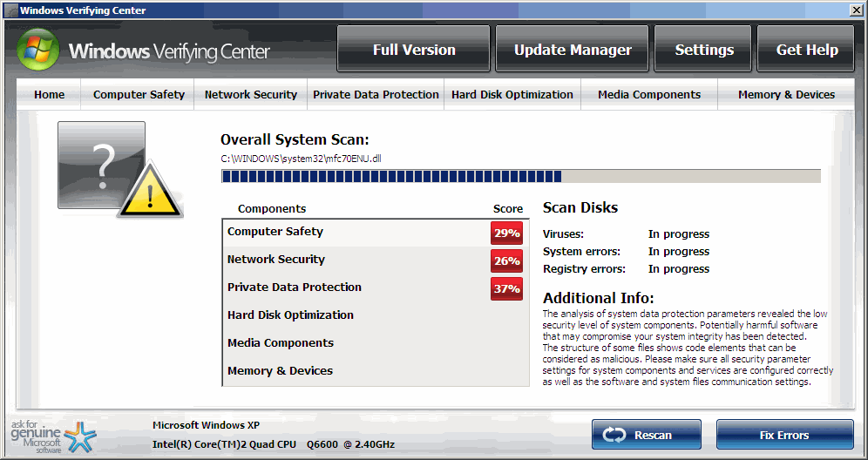868x460 pixels.
Task: Click the Ask for Genuine Microsoft badge
Action: 48,436
